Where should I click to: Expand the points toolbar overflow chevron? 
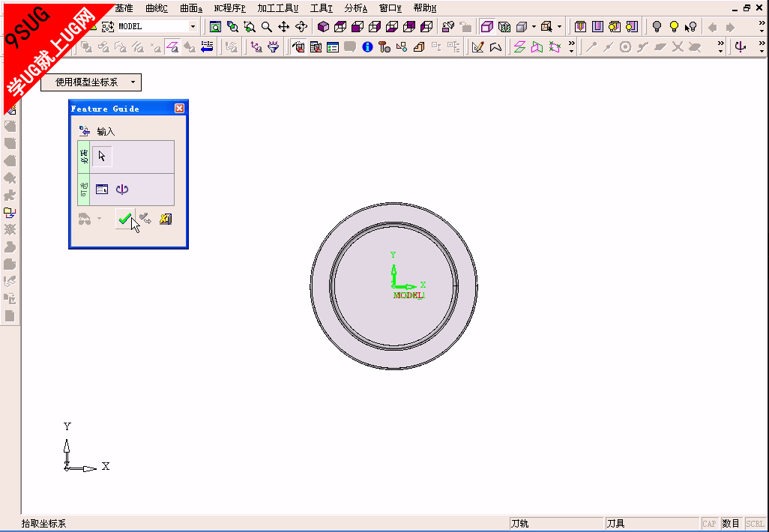(x=720, y=47)
